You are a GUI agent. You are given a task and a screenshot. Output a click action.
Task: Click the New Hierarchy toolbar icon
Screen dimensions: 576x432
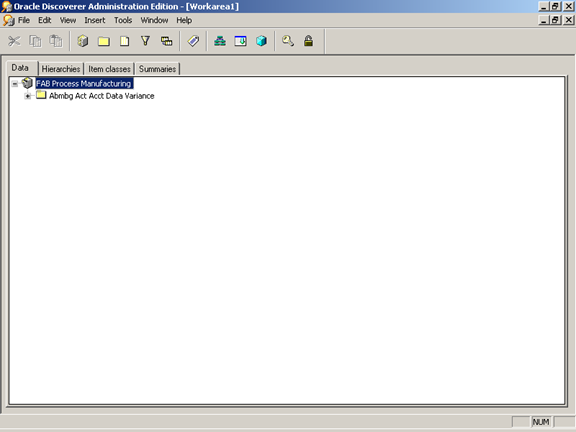click(x=220, y=41)
